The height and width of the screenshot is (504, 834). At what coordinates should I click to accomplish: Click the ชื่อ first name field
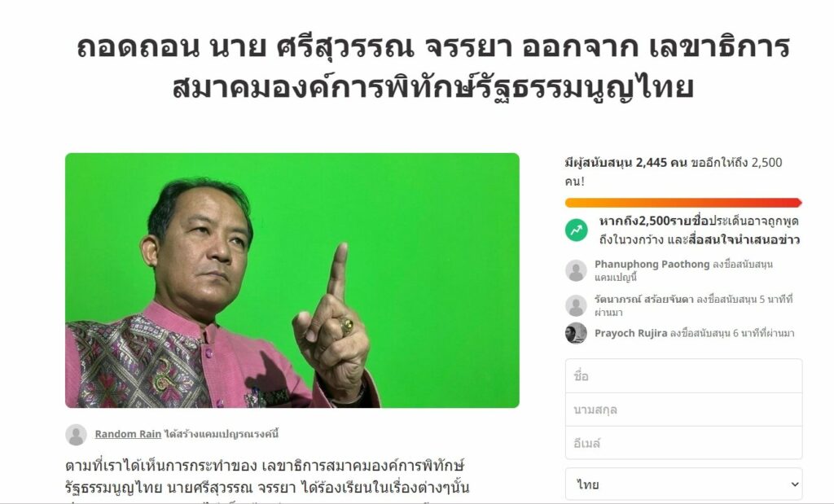tap(683, 376)
